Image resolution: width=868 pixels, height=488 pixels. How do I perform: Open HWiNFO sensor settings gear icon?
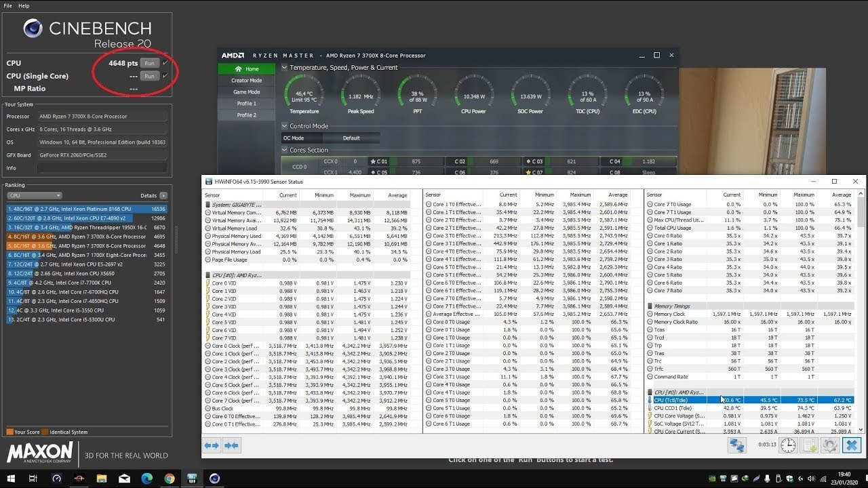pyautogui.click(x=830, y=445)
